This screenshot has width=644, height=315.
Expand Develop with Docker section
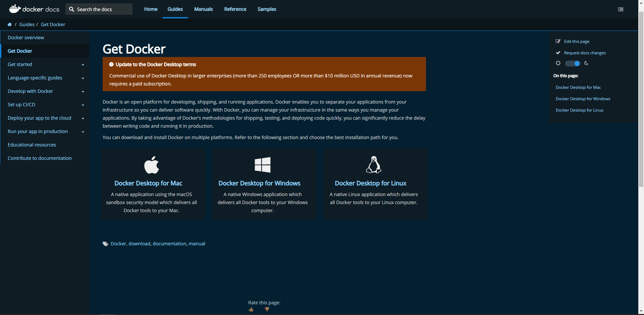83,91
